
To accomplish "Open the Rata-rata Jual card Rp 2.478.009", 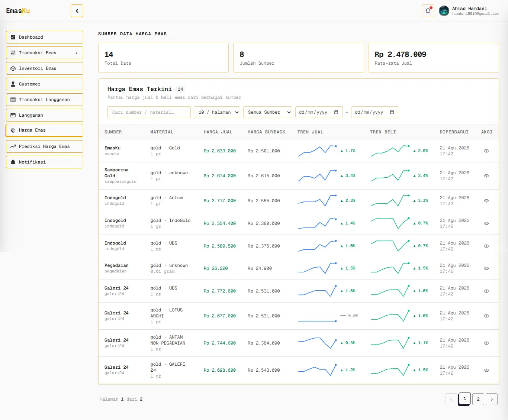I will point(434,58).
